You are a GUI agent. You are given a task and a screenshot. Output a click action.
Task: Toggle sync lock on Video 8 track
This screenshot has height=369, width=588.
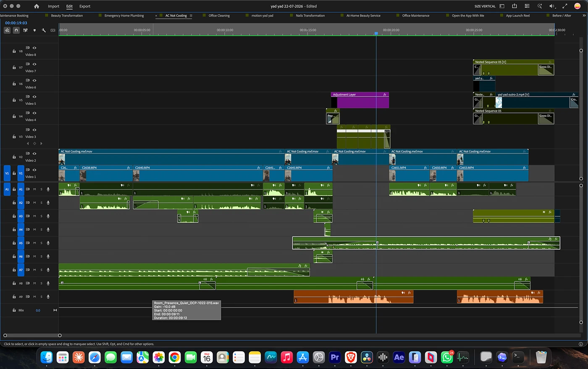click(28, 48)
